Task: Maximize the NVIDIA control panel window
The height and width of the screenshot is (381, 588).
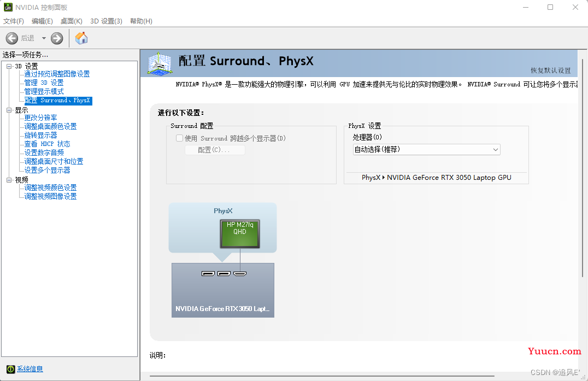Action: (550, 7)
